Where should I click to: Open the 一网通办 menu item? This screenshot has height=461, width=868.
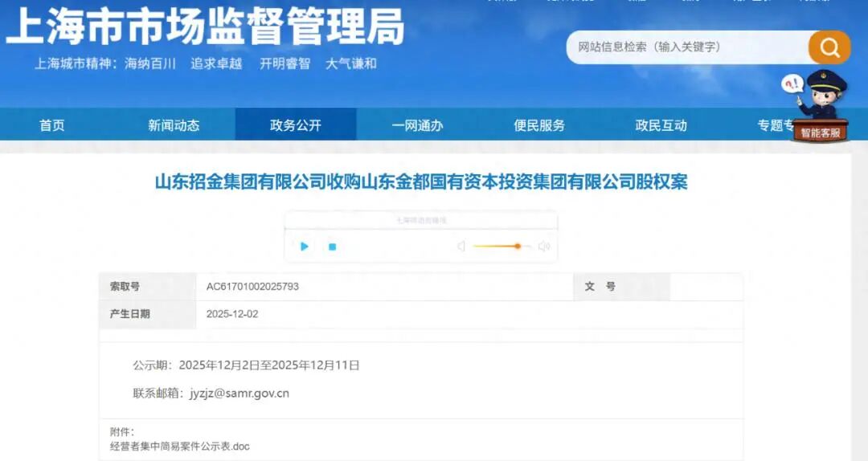point(417,125)
